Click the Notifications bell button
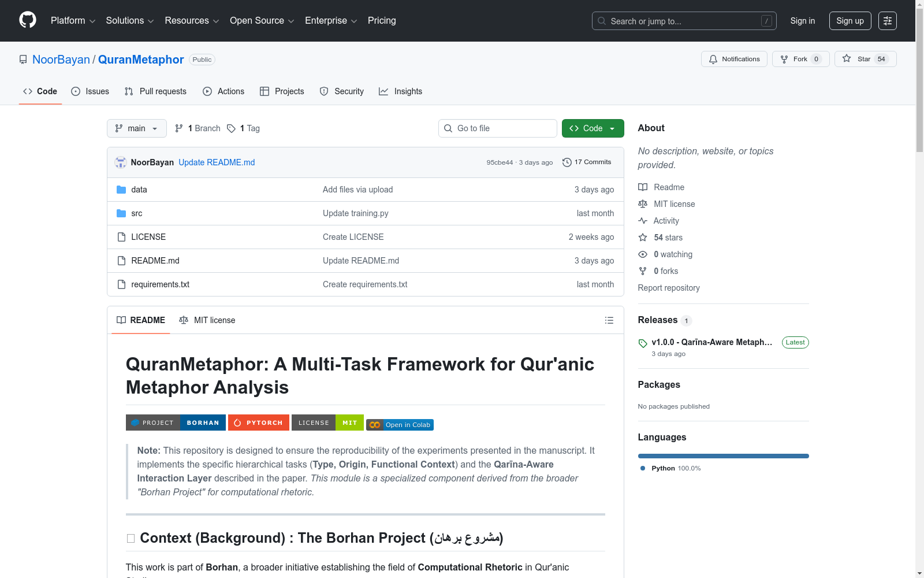Screen dimensions: 924x578 [x=734, y=59]
